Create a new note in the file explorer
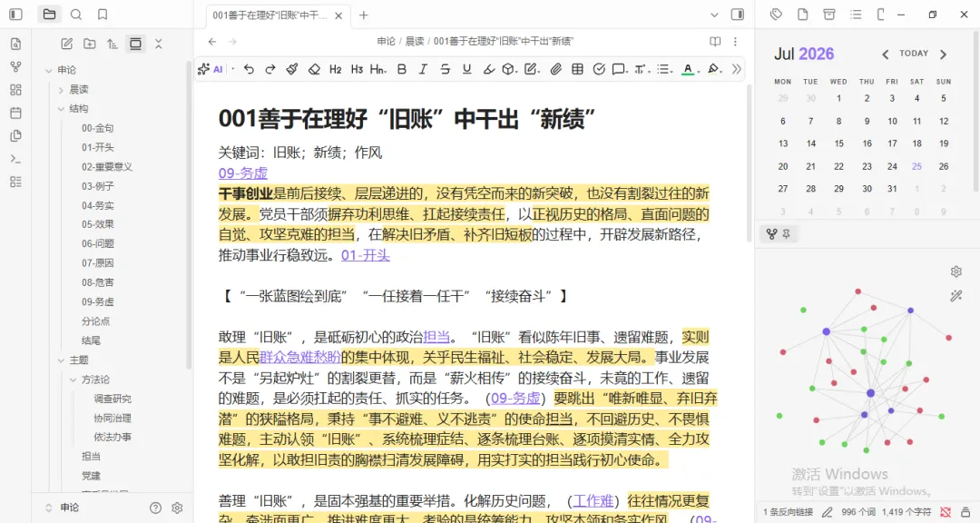 [x=67, y=44]
